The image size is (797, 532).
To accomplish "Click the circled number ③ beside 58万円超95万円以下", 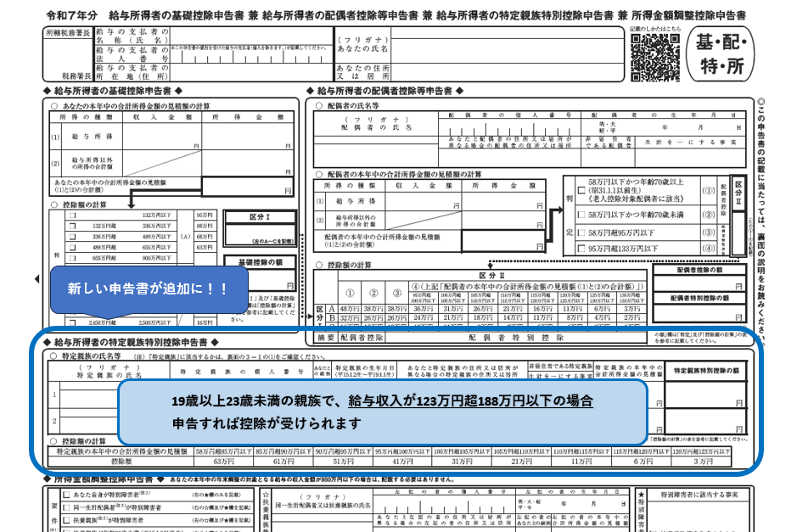I will [x=708, y=232].
